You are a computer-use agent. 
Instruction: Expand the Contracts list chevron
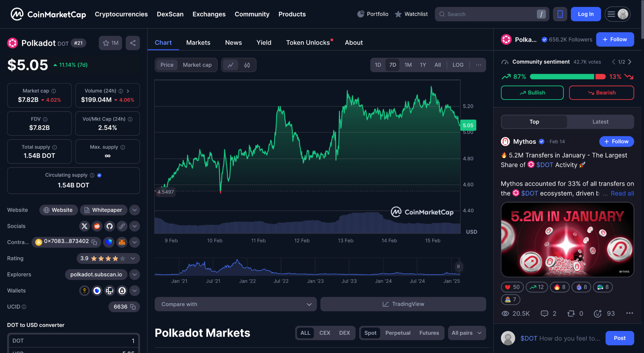click(135, 242)
